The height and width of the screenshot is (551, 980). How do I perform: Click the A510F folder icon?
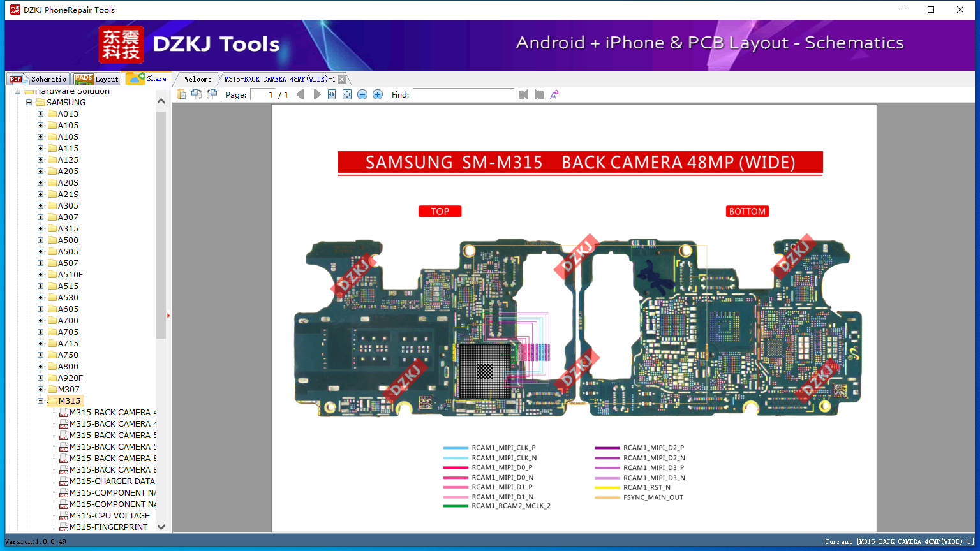pos(52,274)
